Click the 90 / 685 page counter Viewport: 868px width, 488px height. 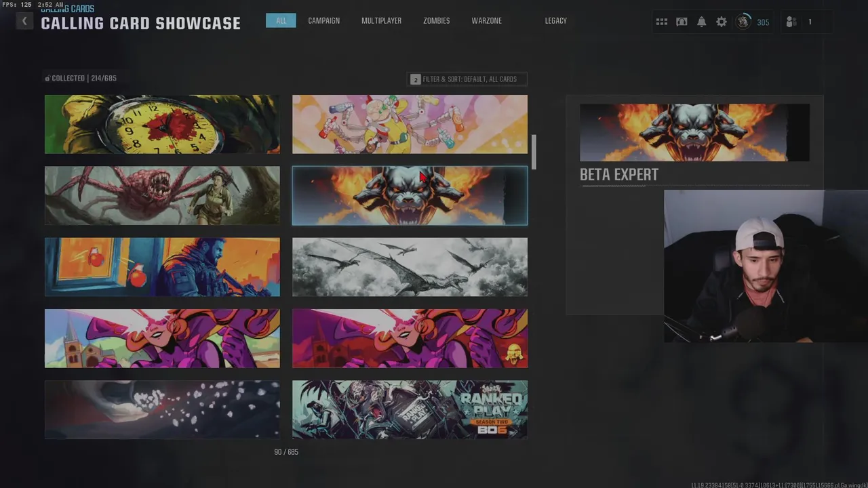pyautogui.click(x=286, y=452)
